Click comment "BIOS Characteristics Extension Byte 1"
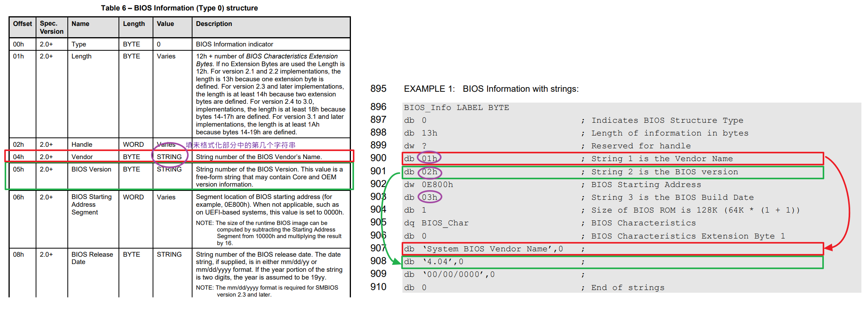 click(x=688, y=236)
